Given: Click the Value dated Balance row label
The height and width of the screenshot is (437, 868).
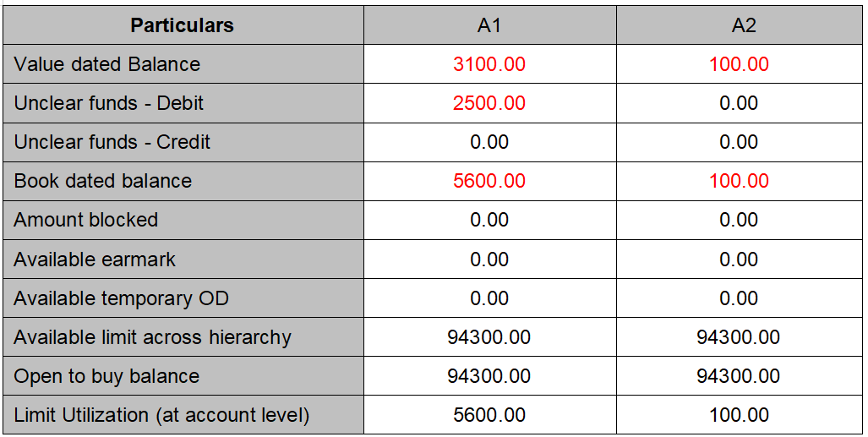Looking at the screenshot, I should click(107, 64).
